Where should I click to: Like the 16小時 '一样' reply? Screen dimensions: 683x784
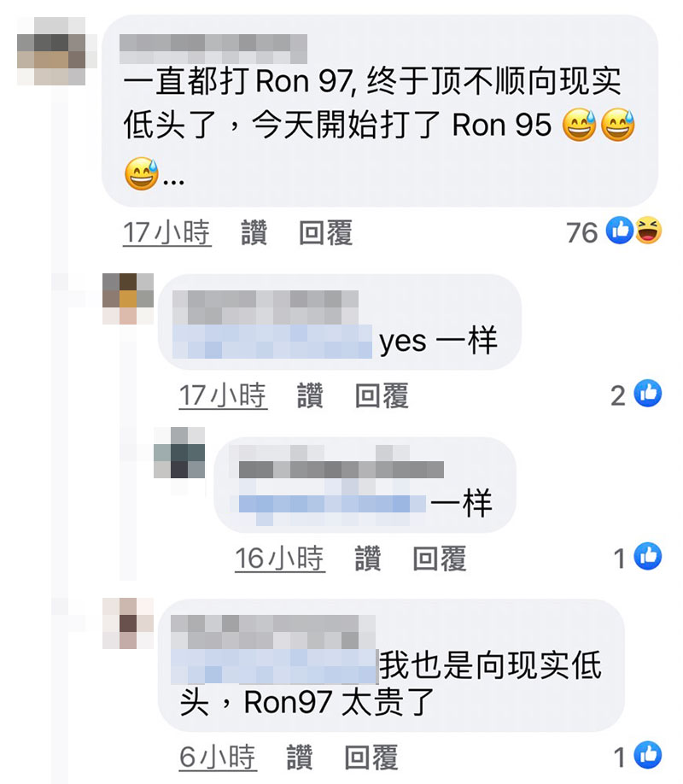coord(368,558)
